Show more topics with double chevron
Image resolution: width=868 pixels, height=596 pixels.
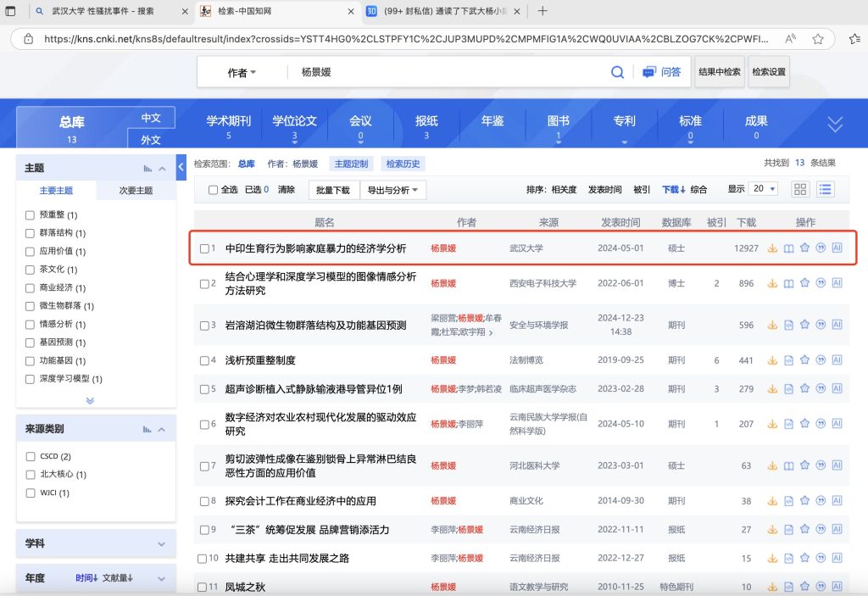click(90, 400)
